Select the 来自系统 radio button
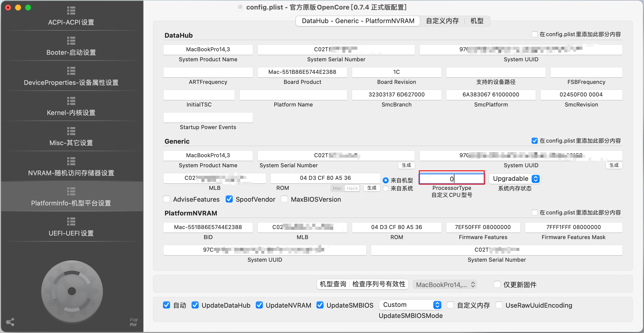The width and height of the screenshot is (644, 333). coord(386,188)
